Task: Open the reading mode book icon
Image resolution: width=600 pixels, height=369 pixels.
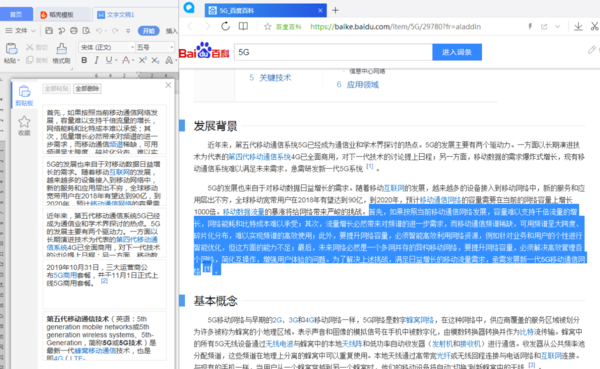Action: pos(243,26)
